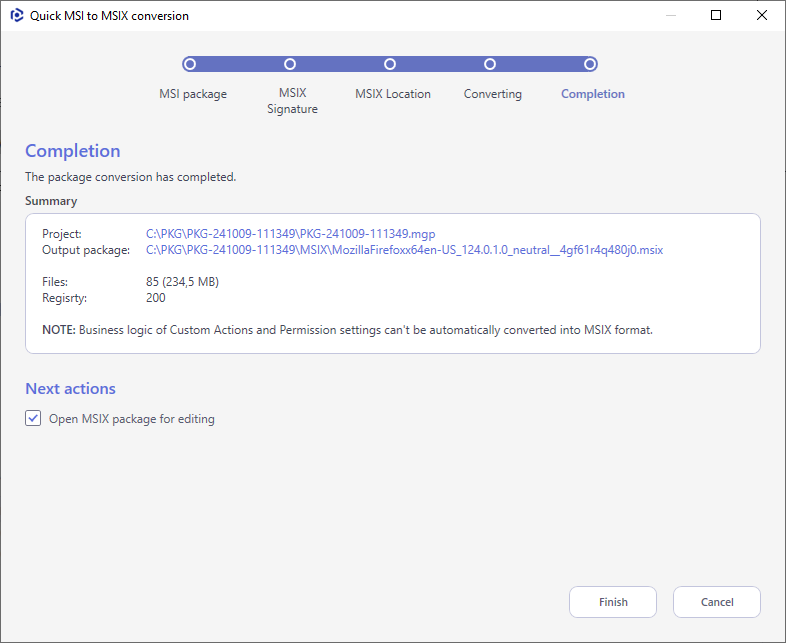Click the Completion step label
Image resolution: width=786 pixels, height=643 pixels.
[593, 94]
